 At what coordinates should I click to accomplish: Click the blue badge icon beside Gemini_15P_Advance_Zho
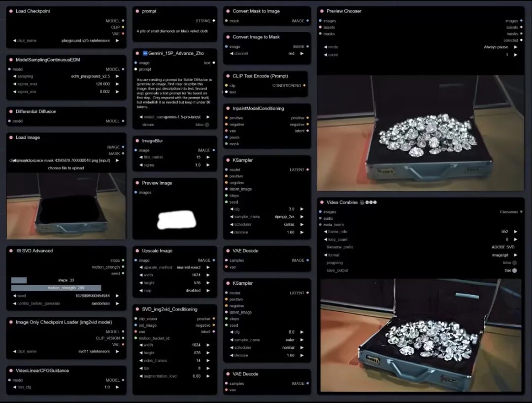145,53
